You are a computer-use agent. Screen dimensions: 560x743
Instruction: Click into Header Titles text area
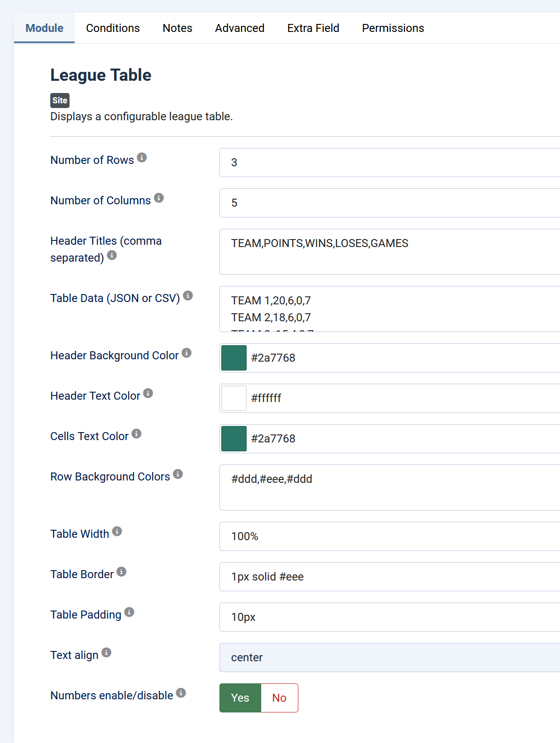pyautogui.click(x=389, y=252)
